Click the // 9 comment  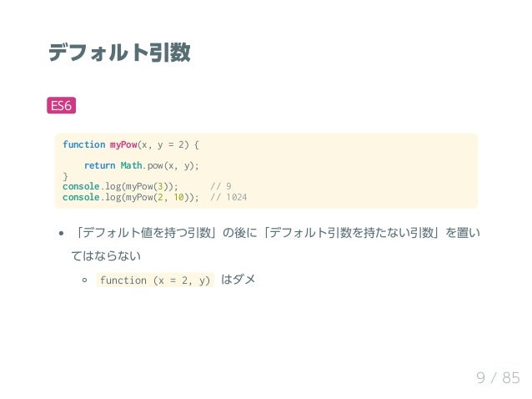point(220,186)
